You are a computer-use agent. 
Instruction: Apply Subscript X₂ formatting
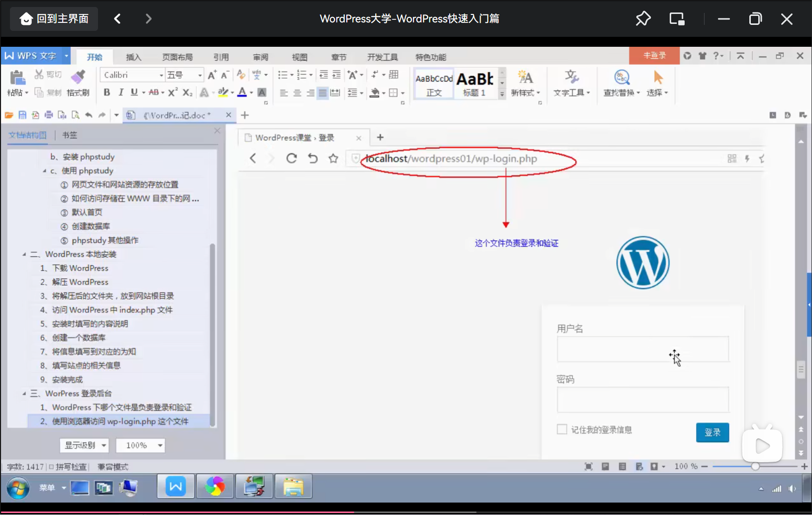click(187, 93)
